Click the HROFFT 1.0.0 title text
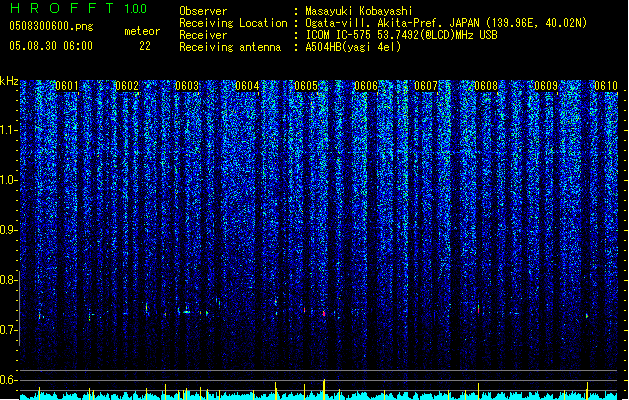The height and width of the screenshot is (400, 629). [x=79, y=8]
